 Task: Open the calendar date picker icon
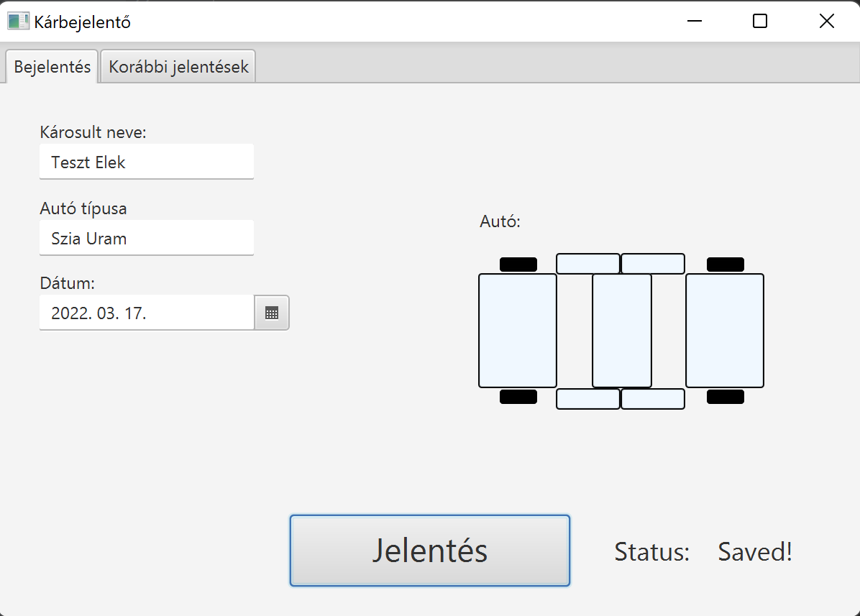(272, 313)
